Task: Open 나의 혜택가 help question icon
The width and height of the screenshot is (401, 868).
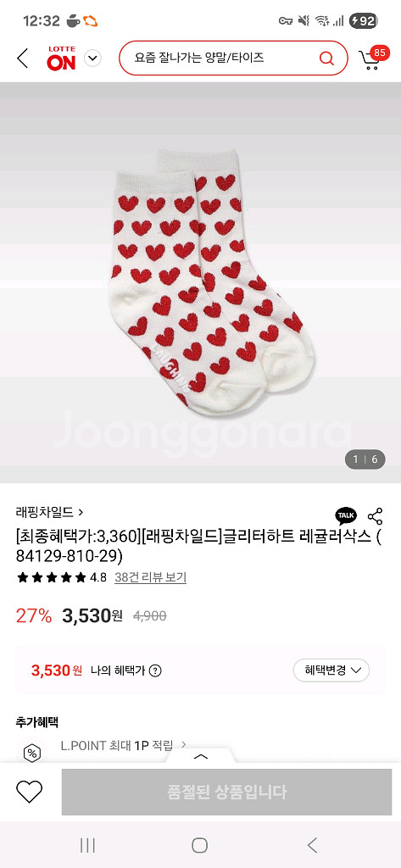Action: tap(156, 670)
